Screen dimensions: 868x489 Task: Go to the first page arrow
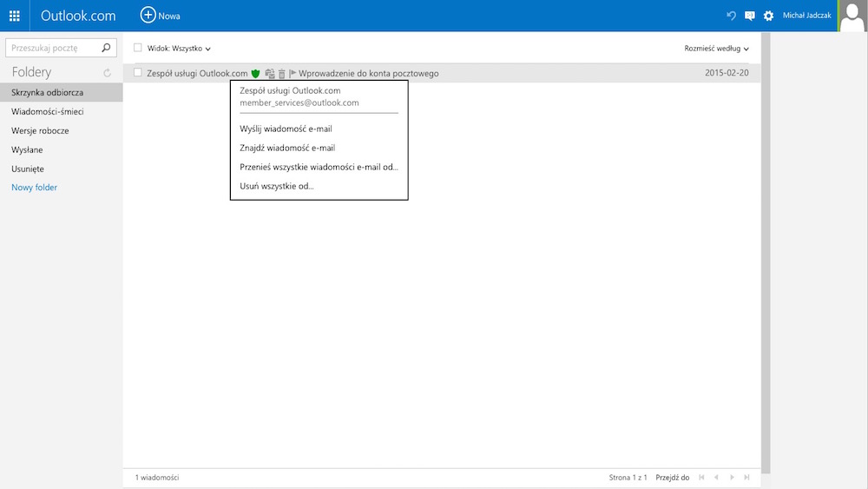tap(701, 478)
